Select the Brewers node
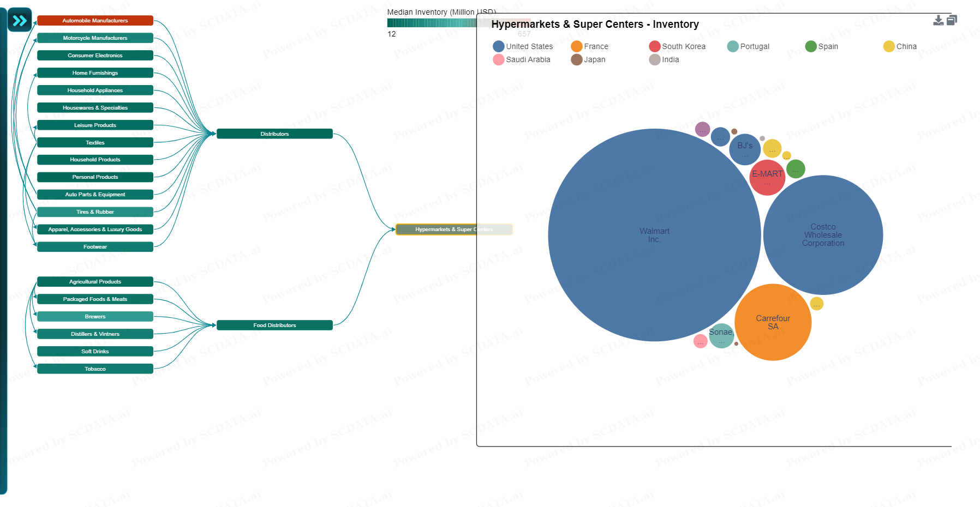 point(95,317)
